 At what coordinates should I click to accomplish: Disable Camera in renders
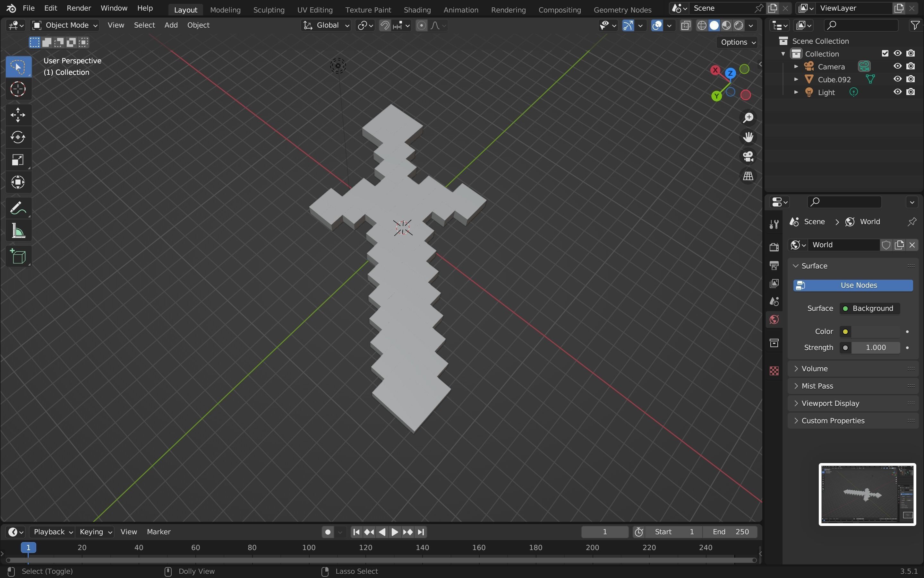[911, 66]
